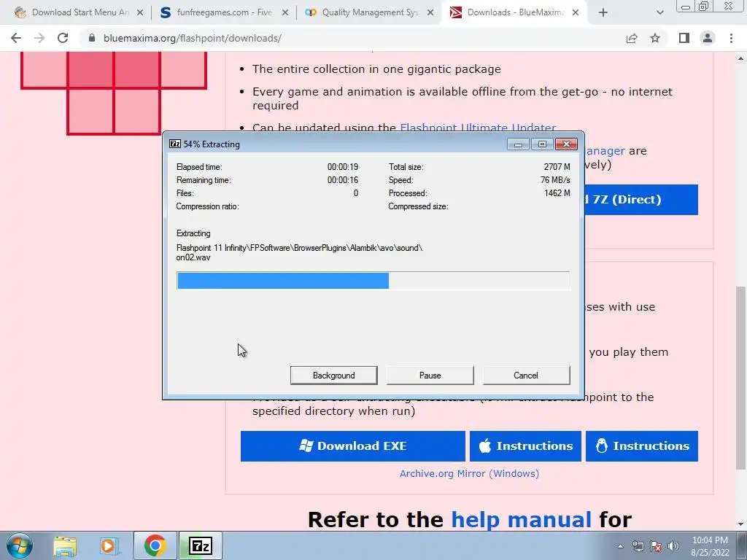This screenshot has height=560, width=747.
Task: Go forward in browser history
Action: [x=39, y=38]
